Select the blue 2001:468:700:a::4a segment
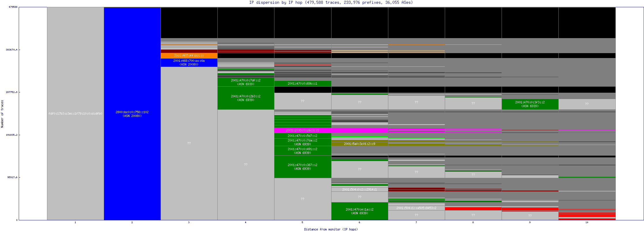Screen dimensions: 644x231 click(x=189, y=63)
